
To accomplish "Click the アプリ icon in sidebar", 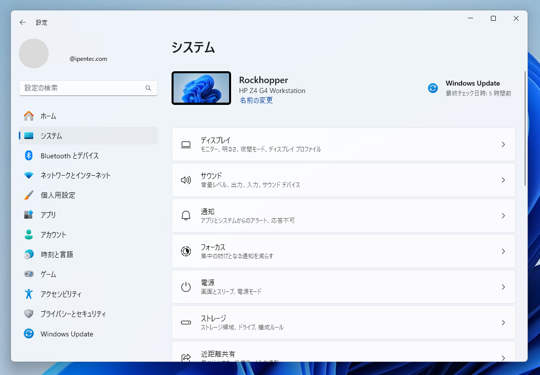I will pos(29,215).
